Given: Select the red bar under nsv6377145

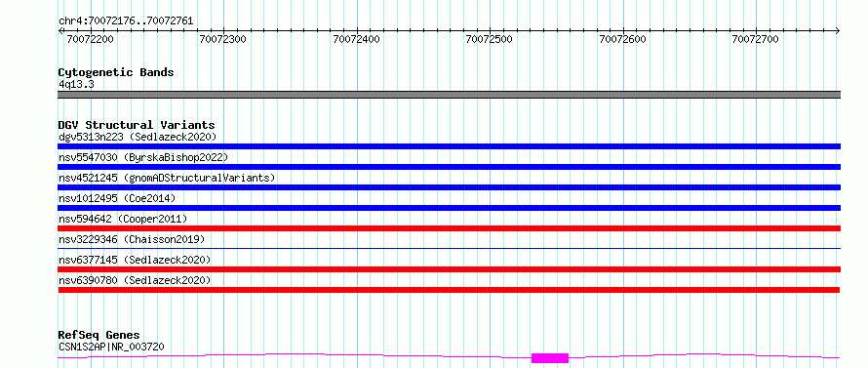Looking at the screenshot, I should pyautogui.click(x=449, y=269).
